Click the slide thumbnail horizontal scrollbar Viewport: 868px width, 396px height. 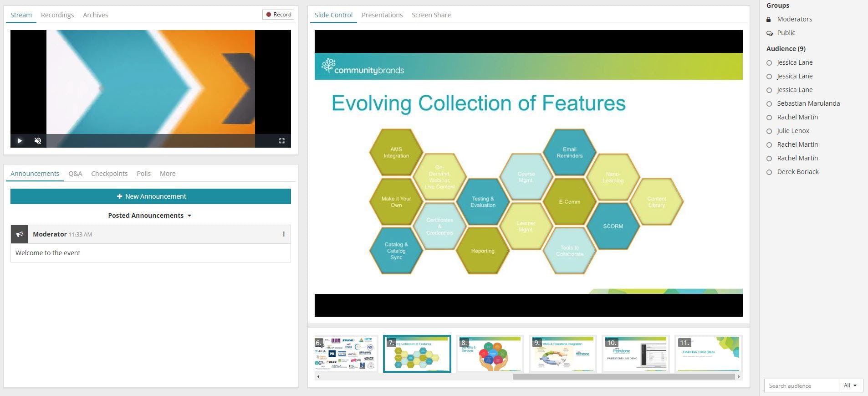[624, 377]
